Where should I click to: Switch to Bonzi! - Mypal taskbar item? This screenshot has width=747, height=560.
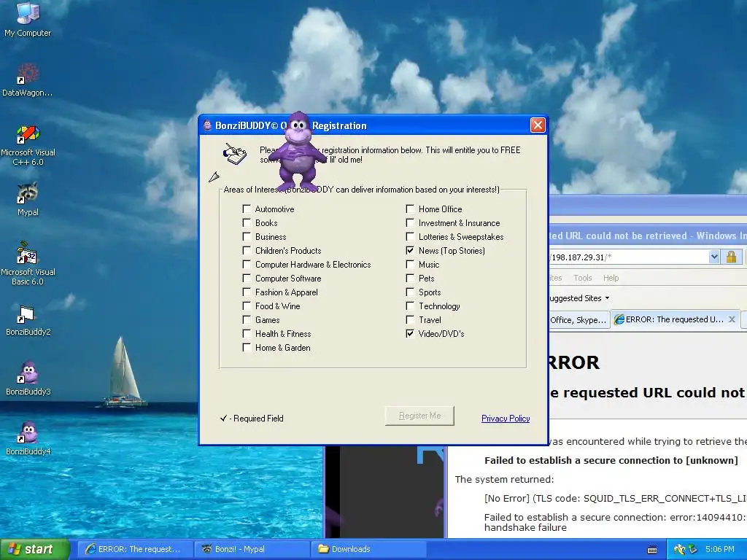click(x=252, y=549)
